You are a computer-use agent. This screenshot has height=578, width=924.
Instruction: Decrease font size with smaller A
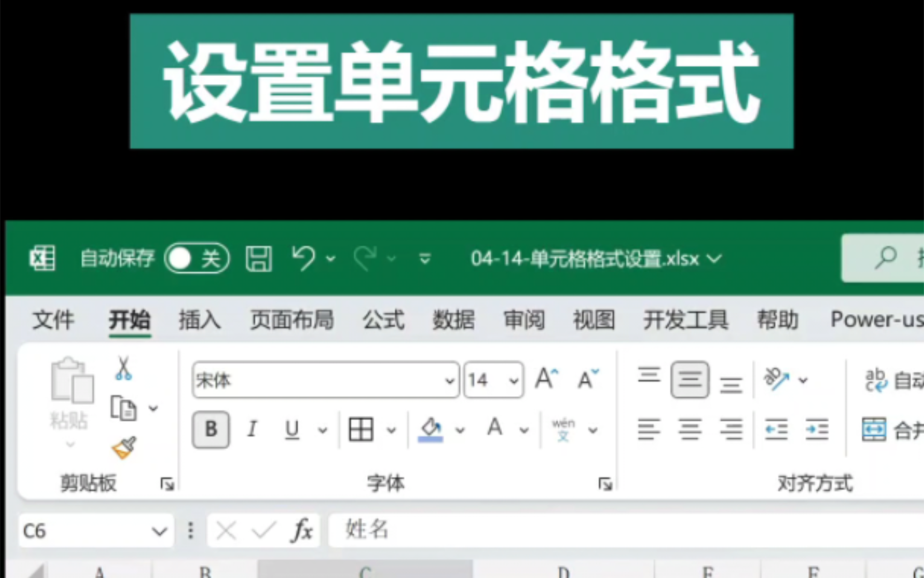(588, 379)
